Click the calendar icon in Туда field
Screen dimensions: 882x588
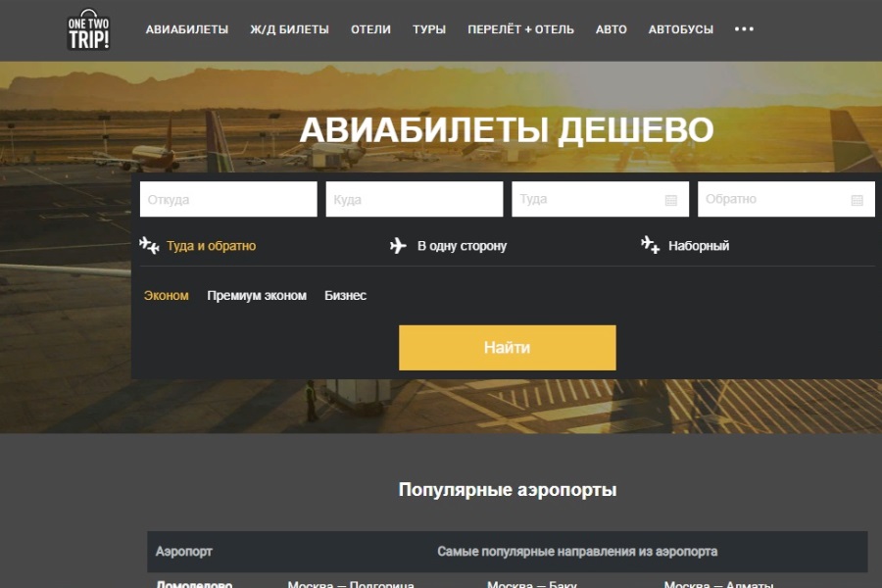pos(671,200)
